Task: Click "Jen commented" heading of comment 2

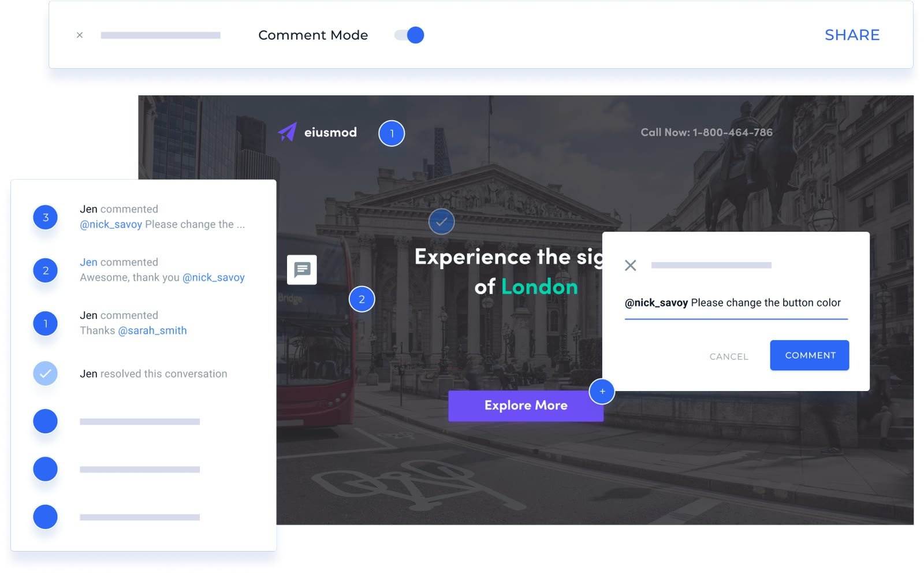Action: point(119,262)
